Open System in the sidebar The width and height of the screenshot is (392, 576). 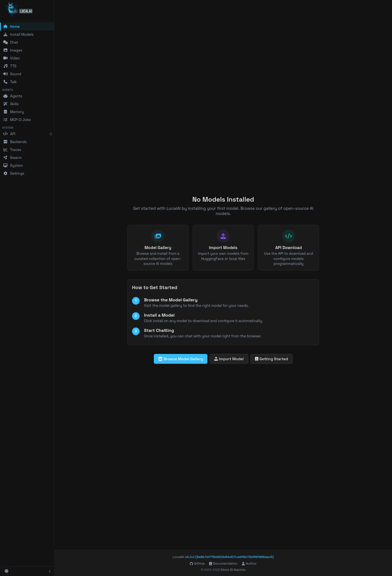pos(27,165)
